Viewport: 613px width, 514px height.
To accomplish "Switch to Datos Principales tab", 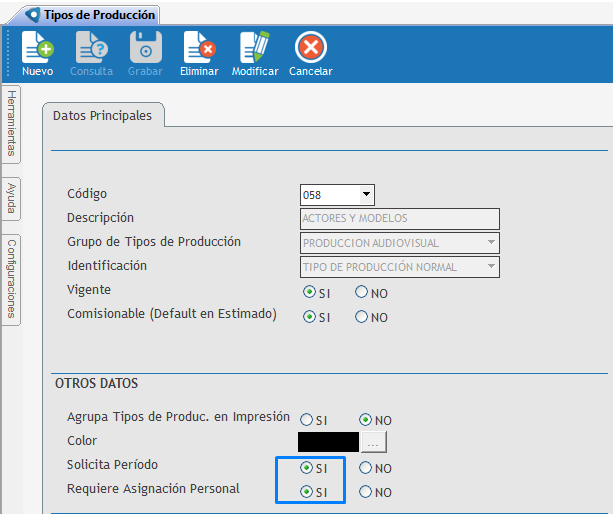I will coord(103,116).
